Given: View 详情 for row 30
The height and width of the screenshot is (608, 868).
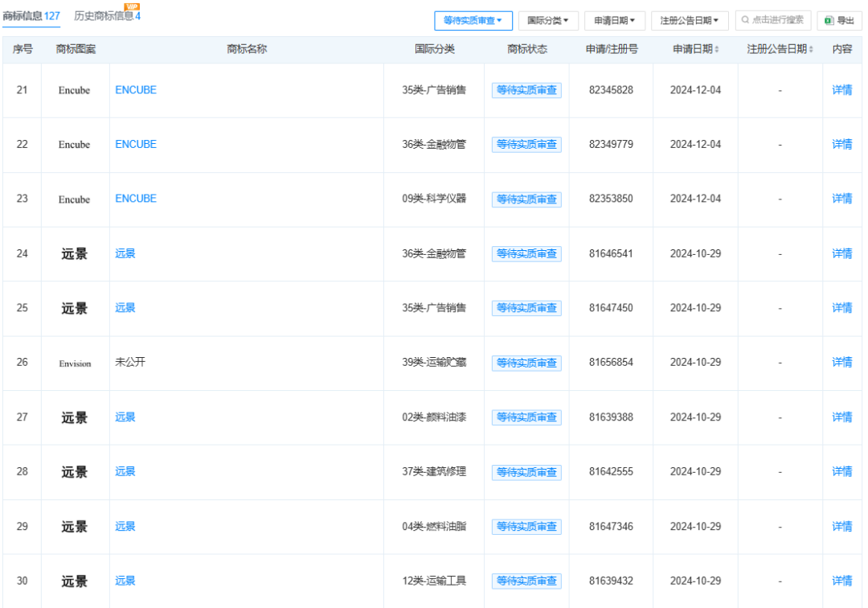Looking at the screenshot, I should pyautogui.click(x=841, y=581).
